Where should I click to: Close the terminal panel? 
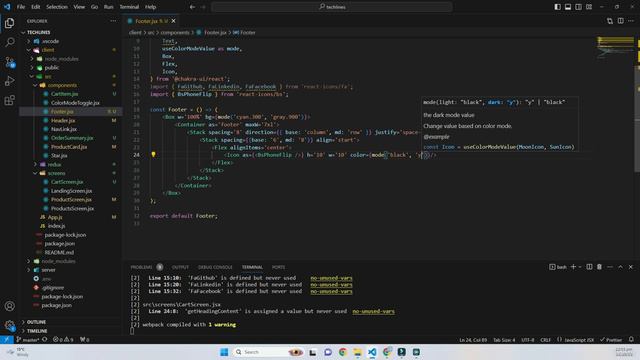pos(631,267)
